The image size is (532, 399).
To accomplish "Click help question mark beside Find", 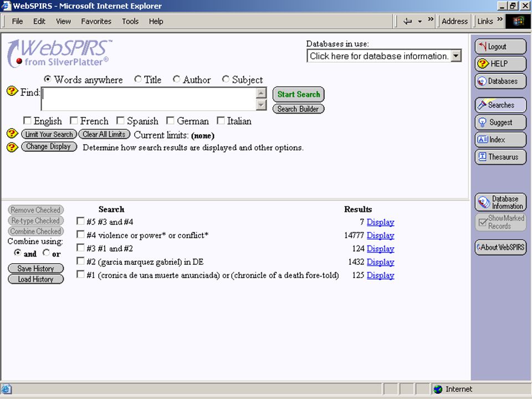I will [12, 91].
